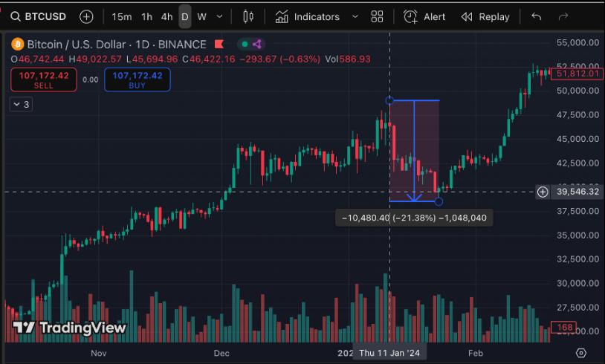Click the BTCUSD symbol search
This screenshot has width=605, height=364.
[39, 16]
